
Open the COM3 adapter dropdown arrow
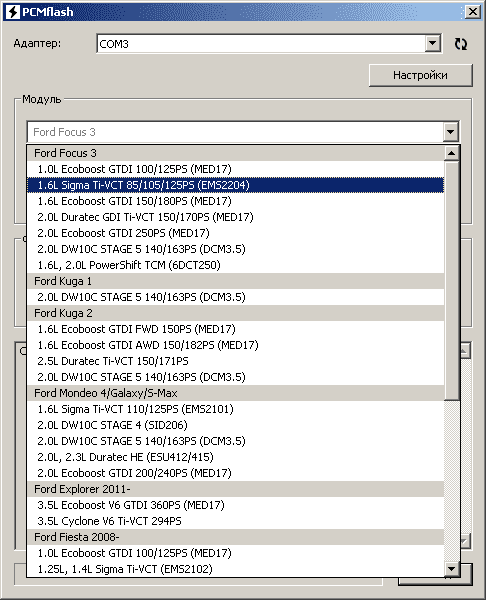point(432,43)
